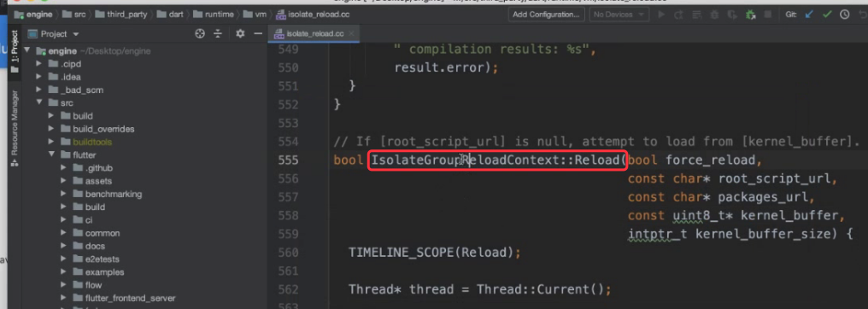This screenshot has width=868, height=309.
Task: Expand the build_overrides folder
Action: (51, 129)
